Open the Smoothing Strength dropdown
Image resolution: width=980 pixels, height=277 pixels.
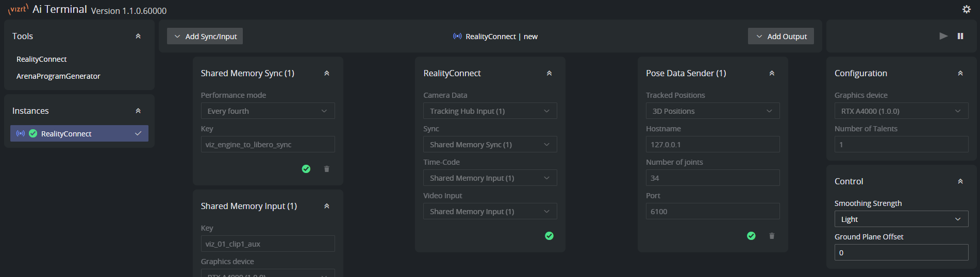click(x=901, y=219)
